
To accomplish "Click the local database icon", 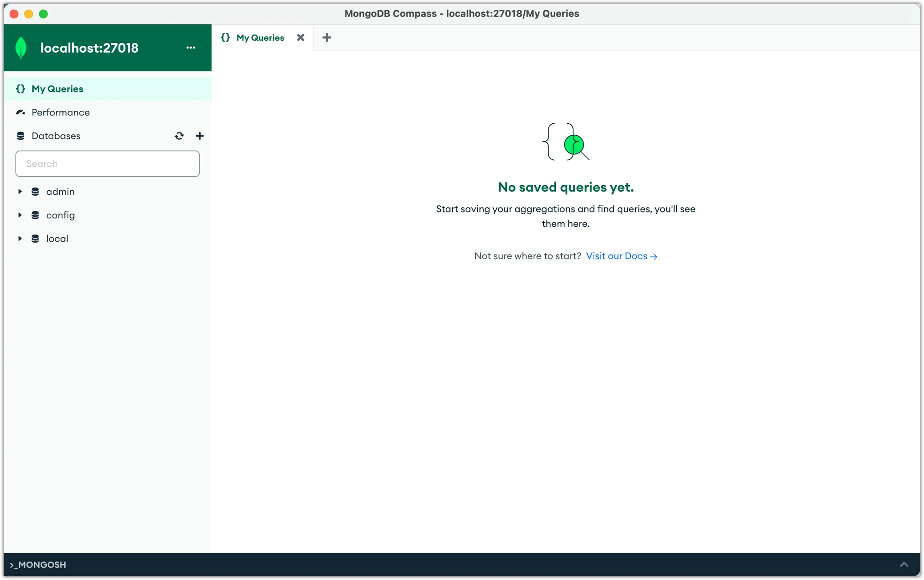I will click(x=35, y=239).
